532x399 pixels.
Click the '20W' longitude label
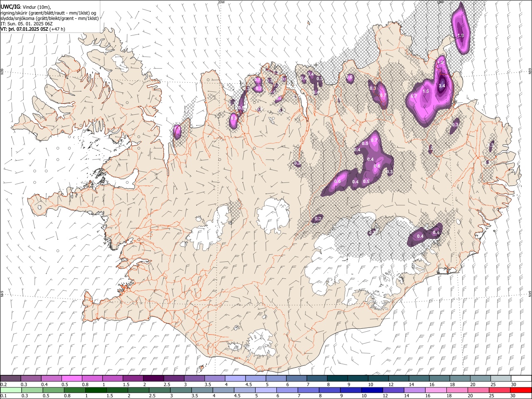tap(221, 2)
